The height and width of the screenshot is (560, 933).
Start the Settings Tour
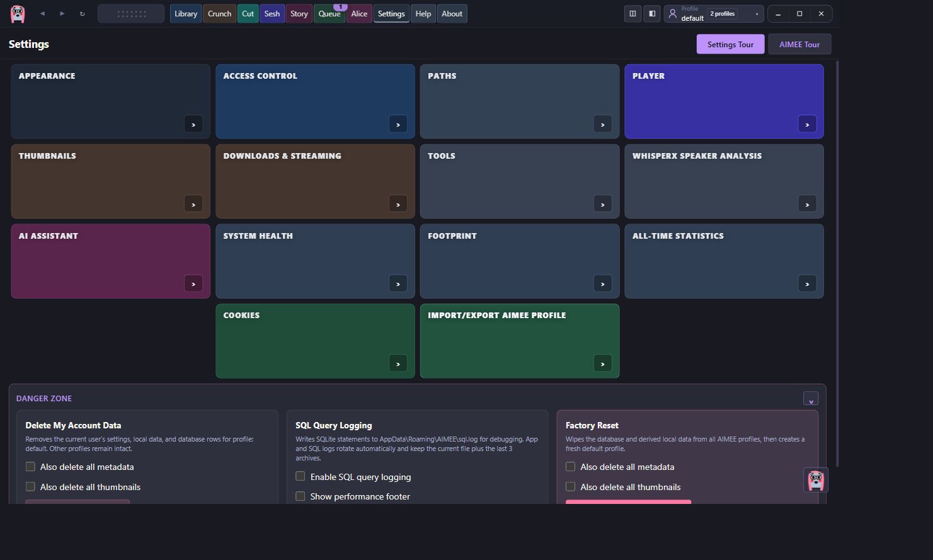(x=730, y=44)
